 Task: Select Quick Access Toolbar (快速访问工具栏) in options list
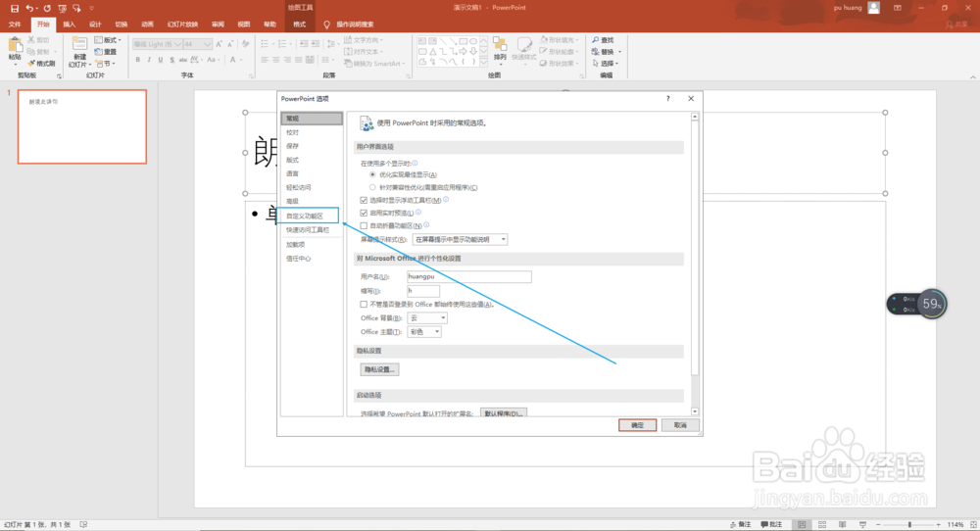tap(312, 230)
